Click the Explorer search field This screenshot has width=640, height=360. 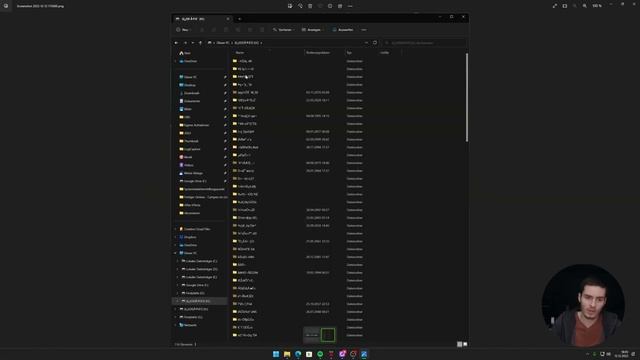(424, 43)
